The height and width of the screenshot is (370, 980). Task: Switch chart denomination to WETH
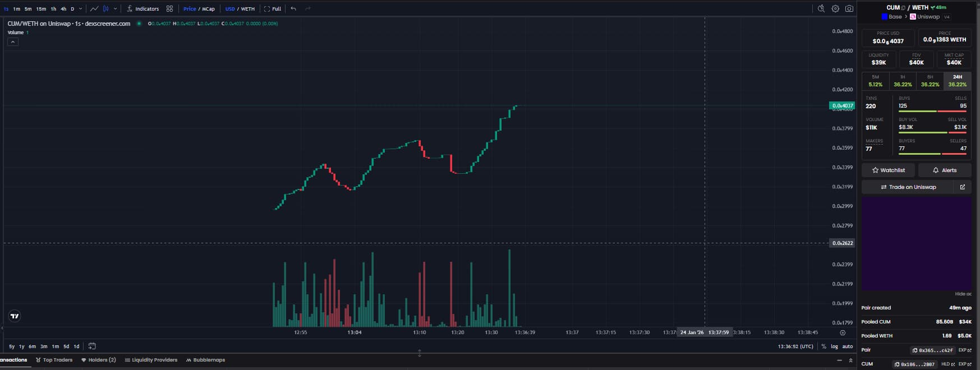point(247,9)
